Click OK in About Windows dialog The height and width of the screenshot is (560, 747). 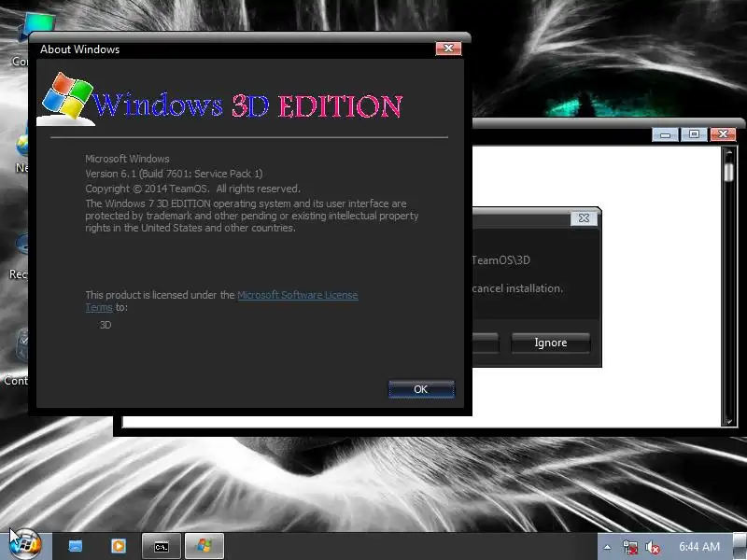421,389
